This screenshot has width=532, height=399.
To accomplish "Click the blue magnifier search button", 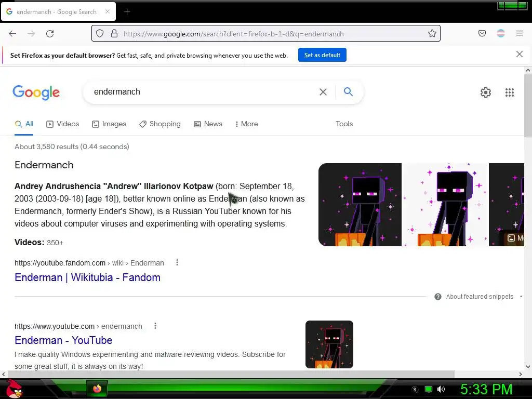I will (x=348, y=91).
